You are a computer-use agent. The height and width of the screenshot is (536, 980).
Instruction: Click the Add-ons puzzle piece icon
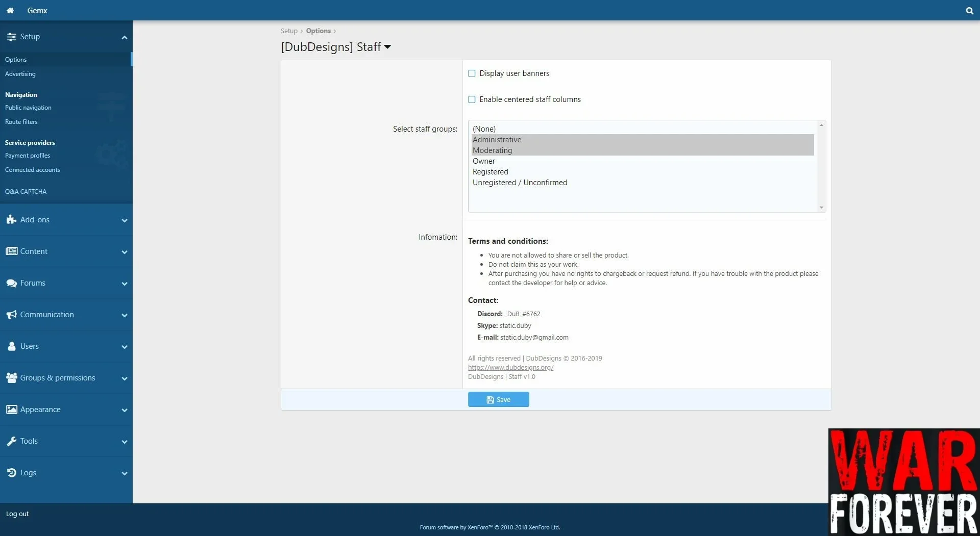pyautogui.click(x=11, y=220)
